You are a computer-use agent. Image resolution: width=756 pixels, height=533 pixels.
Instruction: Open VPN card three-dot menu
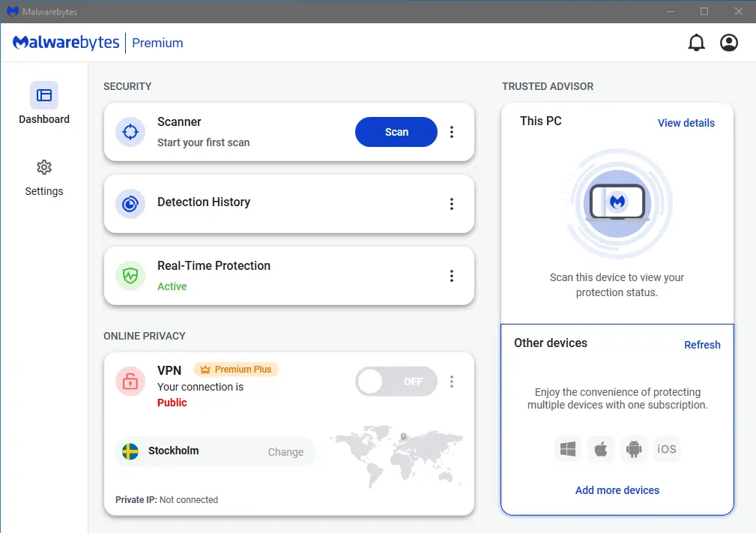[x=452, y=382]
